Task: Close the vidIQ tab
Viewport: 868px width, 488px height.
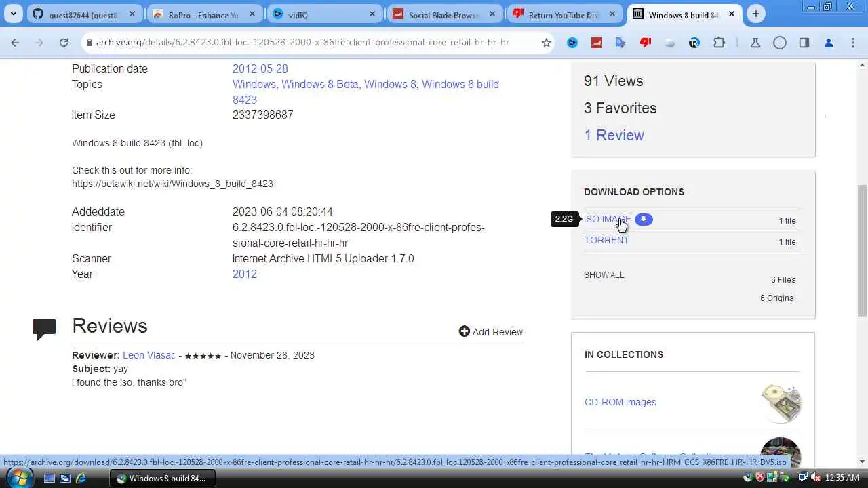Action: (372, 14)
